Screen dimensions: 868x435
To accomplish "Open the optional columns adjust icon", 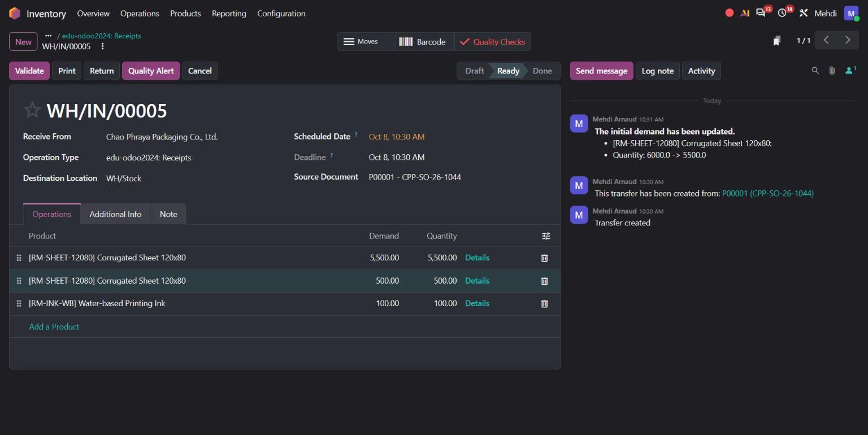I will point(546,236).
